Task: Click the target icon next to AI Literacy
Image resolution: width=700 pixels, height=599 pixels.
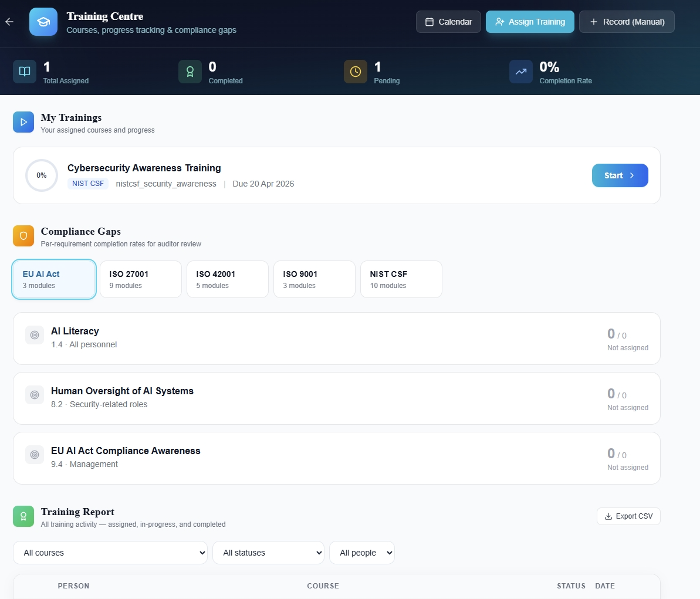Action: pyautogui.click(x=34, y=335)
